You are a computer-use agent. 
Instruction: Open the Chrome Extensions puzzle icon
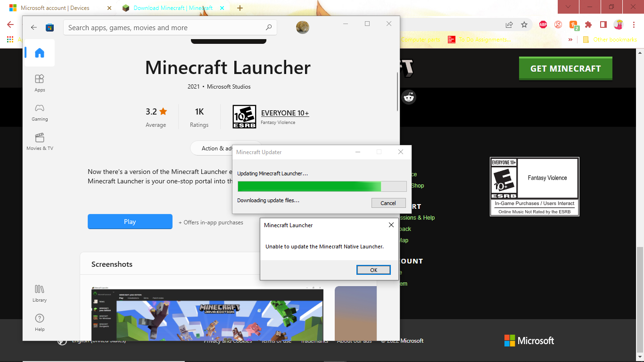(588, 25)
